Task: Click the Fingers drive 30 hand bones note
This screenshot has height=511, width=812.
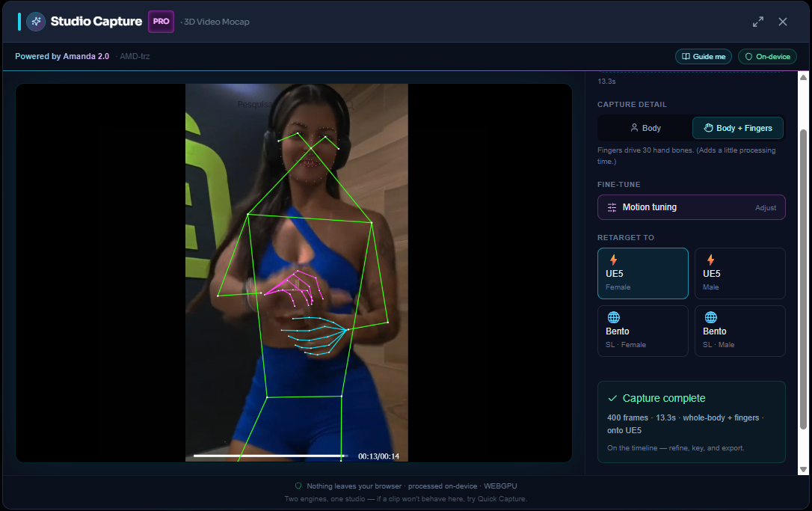Action: point(686,156)
